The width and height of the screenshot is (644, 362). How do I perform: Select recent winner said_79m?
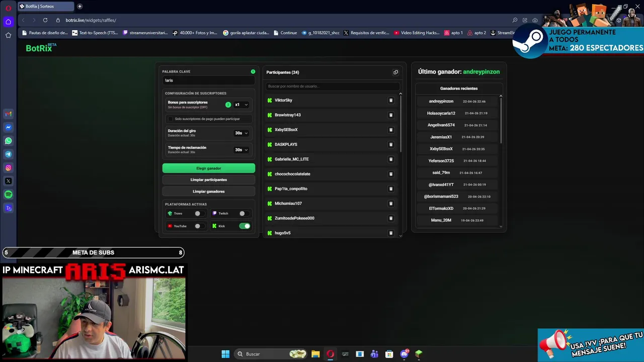click(457, 173)
